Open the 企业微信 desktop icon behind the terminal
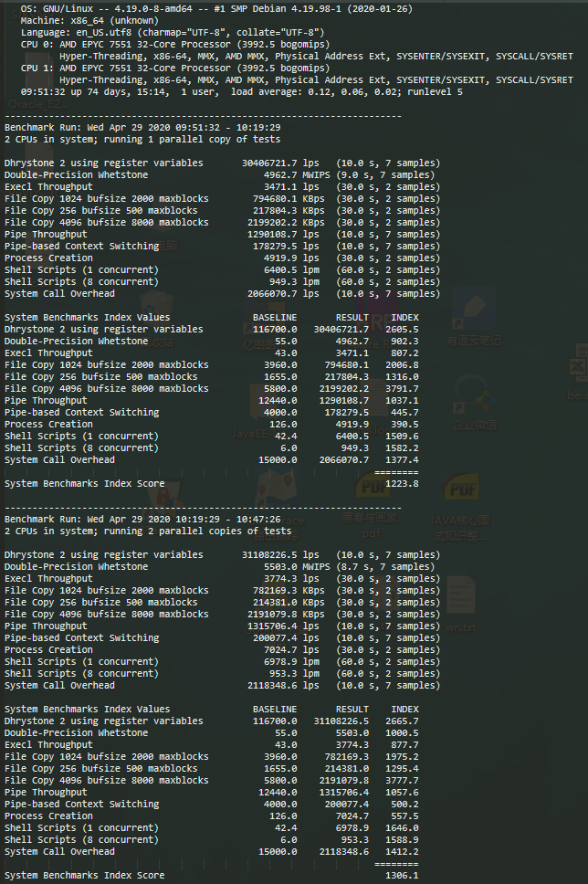The width and height of the screenshot is (588, 884). 474,402
